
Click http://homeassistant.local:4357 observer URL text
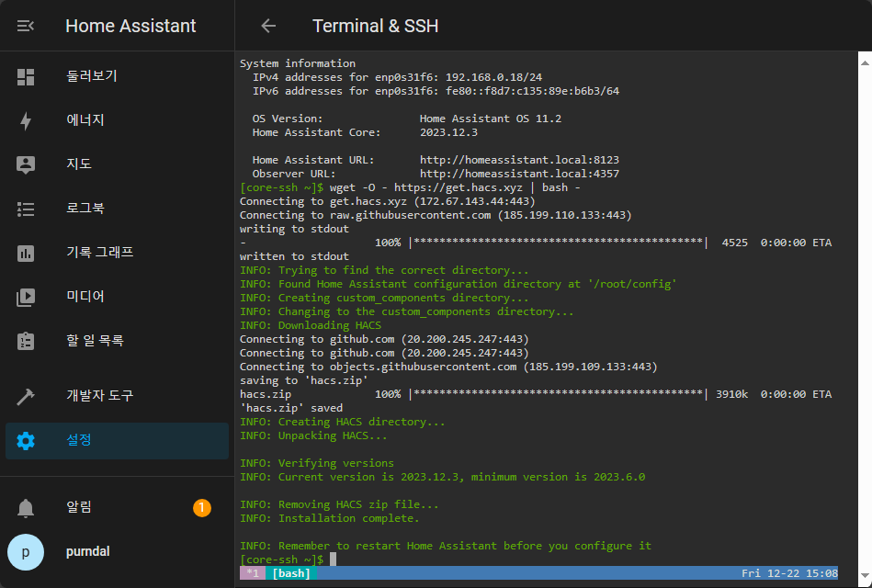[519, 174]
